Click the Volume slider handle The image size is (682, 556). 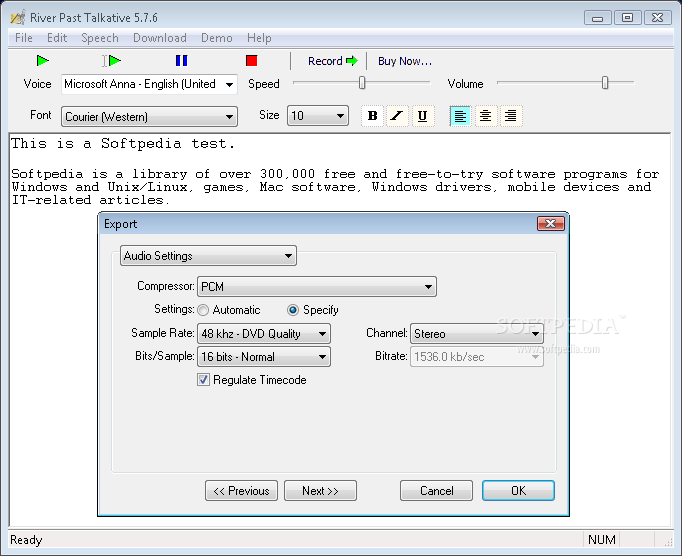pyautogui.click(x=605, y=82)
